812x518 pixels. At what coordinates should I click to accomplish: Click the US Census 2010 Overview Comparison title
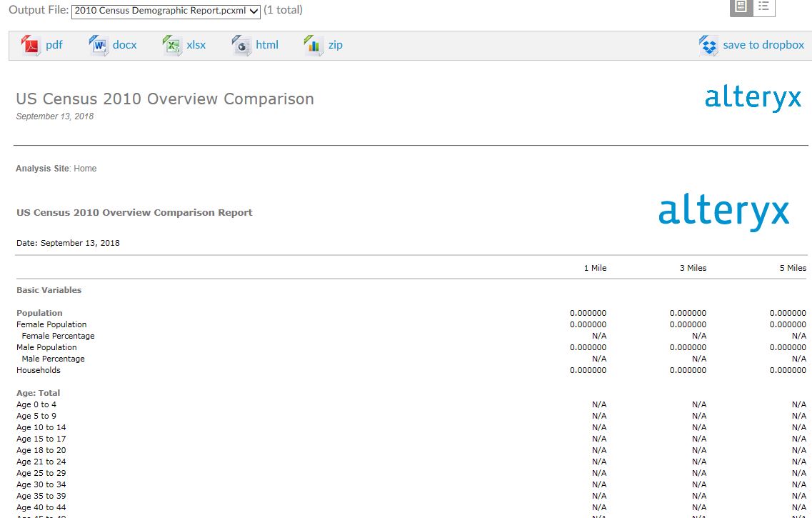click(x=164, y=99)
